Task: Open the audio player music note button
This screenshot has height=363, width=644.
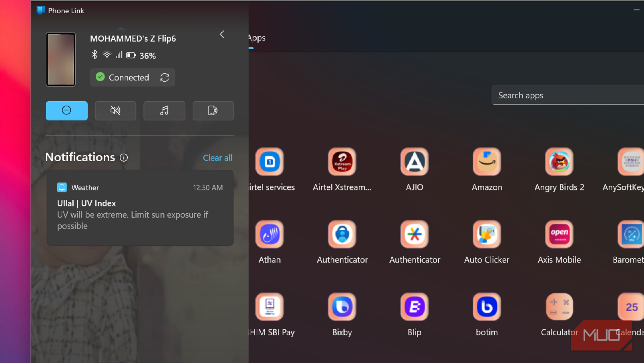Action: [x=164, y=110]
